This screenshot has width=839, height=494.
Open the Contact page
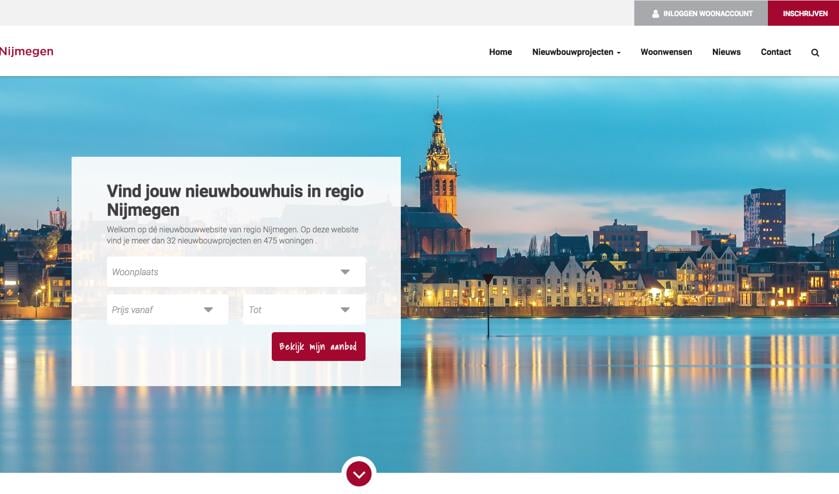point(776,52)
